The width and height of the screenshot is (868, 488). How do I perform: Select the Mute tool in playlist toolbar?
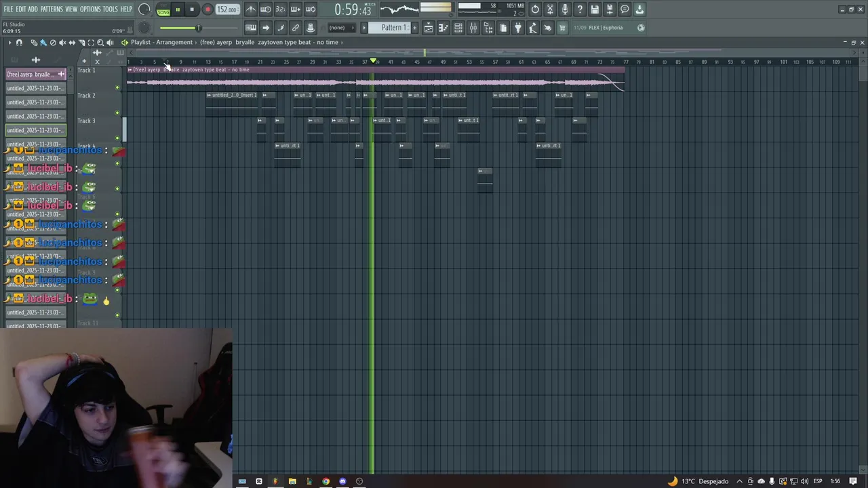point(62,43)
